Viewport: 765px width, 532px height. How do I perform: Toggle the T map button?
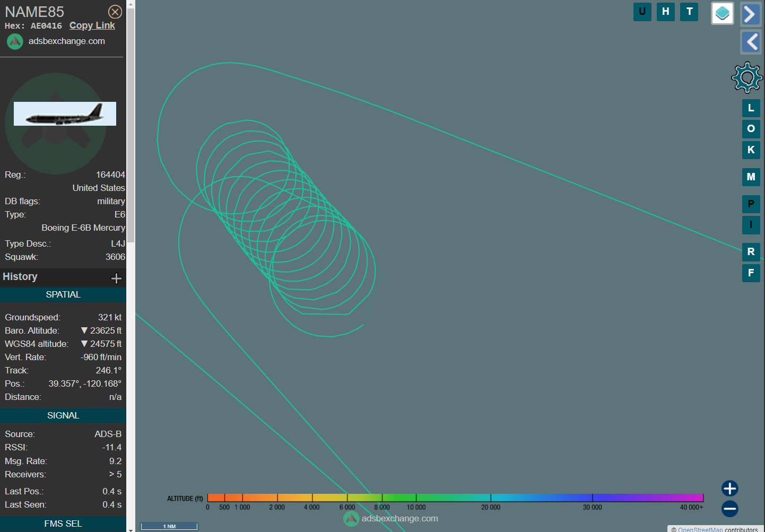(689, 12)
